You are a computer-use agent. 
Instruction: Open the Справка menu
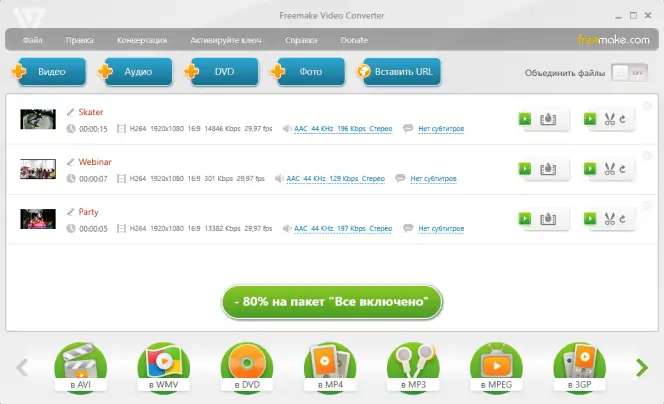point(301,40)
